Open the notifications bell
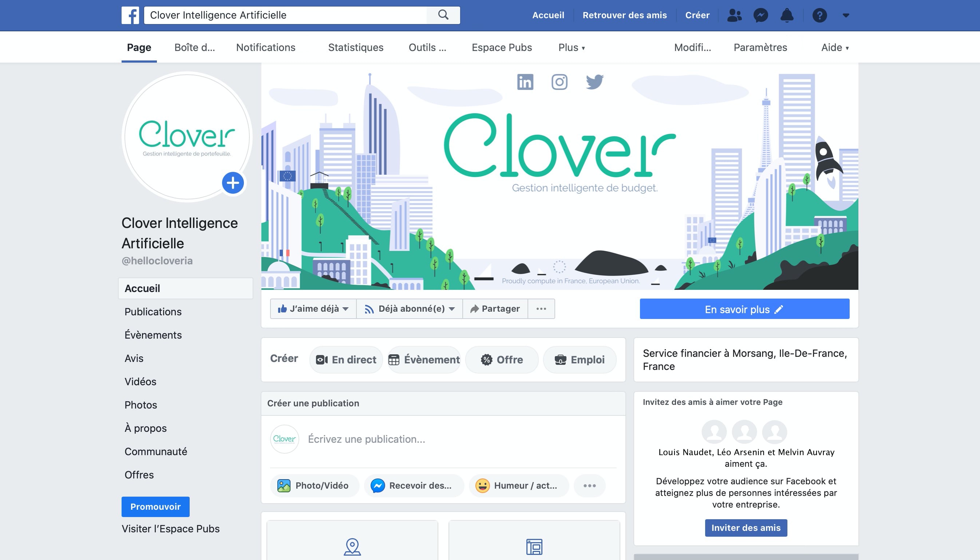 point(787,15)
